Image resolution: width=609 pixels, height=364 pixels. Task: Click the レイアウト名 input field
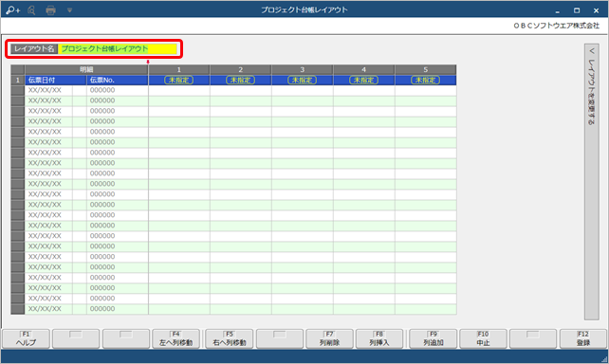(x=118, y=49)
